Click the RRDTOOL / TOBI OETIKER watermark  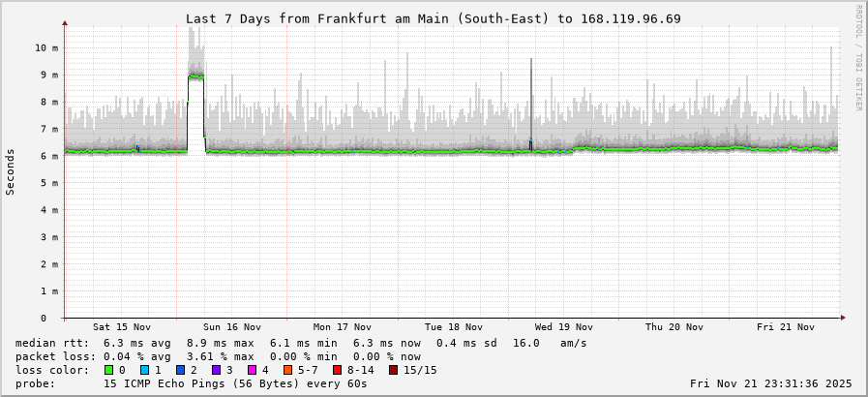coord(858,58)
